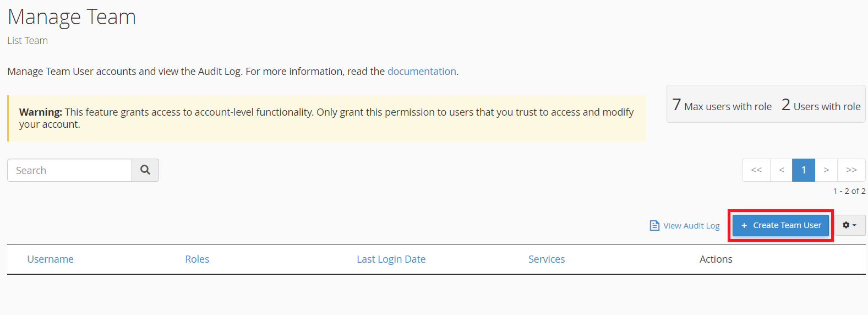Go to next page with > button

pyautogui.click(x=826, y=170)
